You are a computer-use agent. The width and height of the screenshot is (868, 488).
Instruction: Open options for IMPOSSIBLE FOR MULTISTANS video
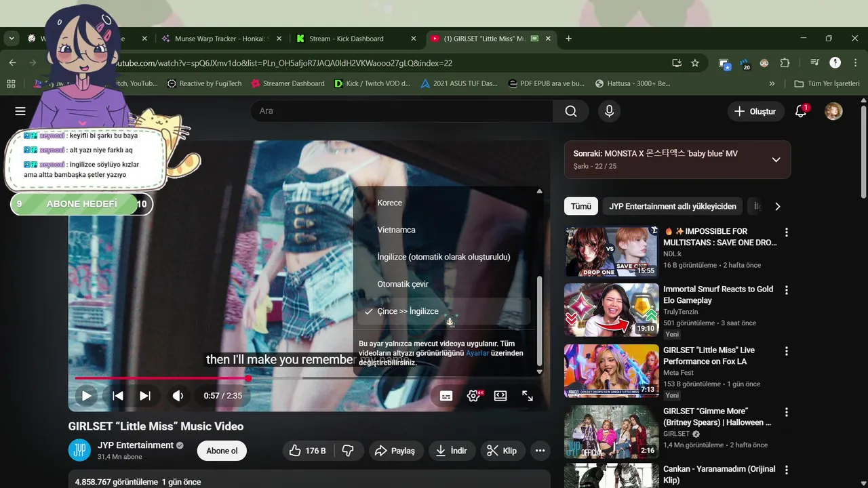(x=787, y=232)
